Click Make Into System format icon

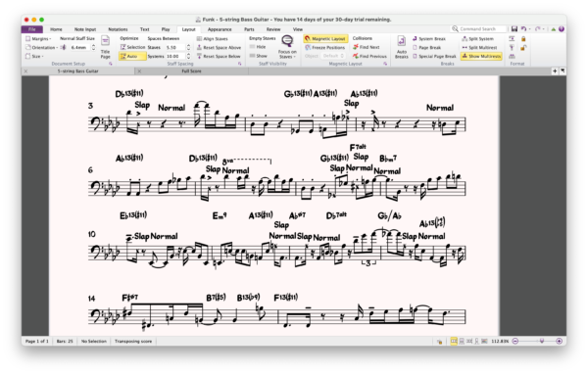(x=512, y=38)
